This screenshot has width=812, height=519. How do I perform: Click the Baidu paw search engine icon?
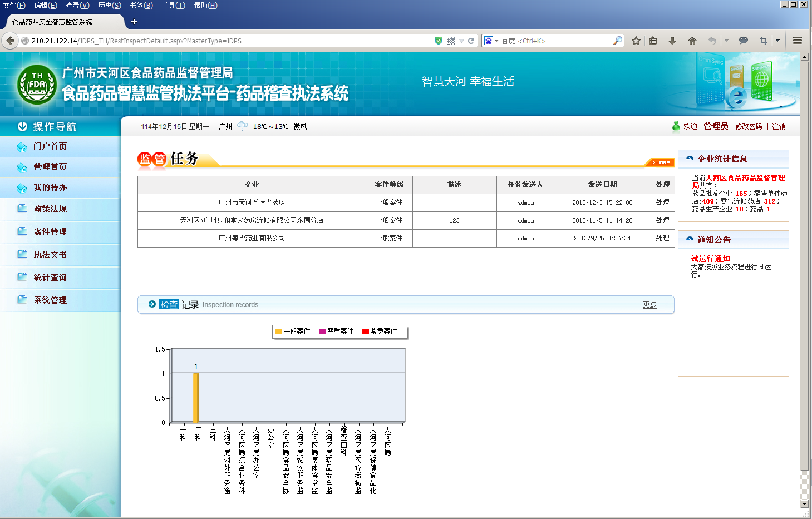coord(489,41)
